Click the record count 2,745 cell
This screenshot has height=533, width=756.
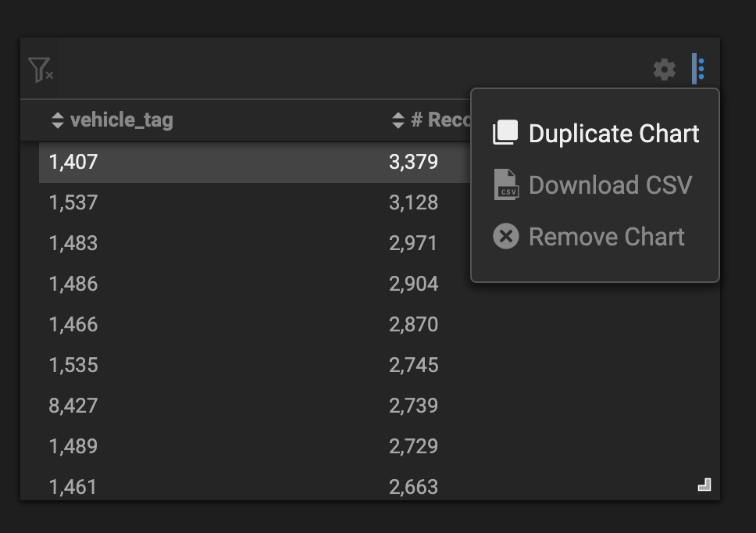[x=414, y=365]
